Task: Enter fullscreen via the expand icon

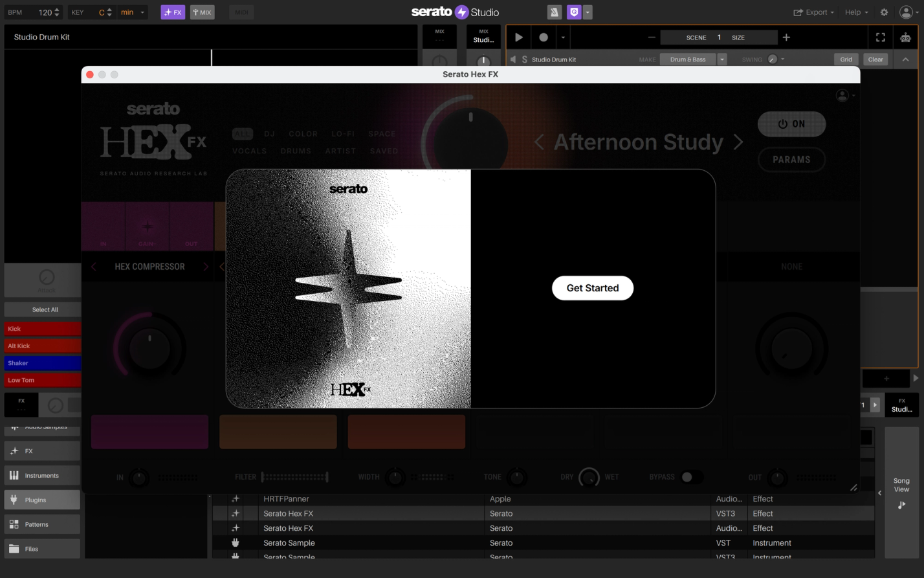Action: [880, 37]
